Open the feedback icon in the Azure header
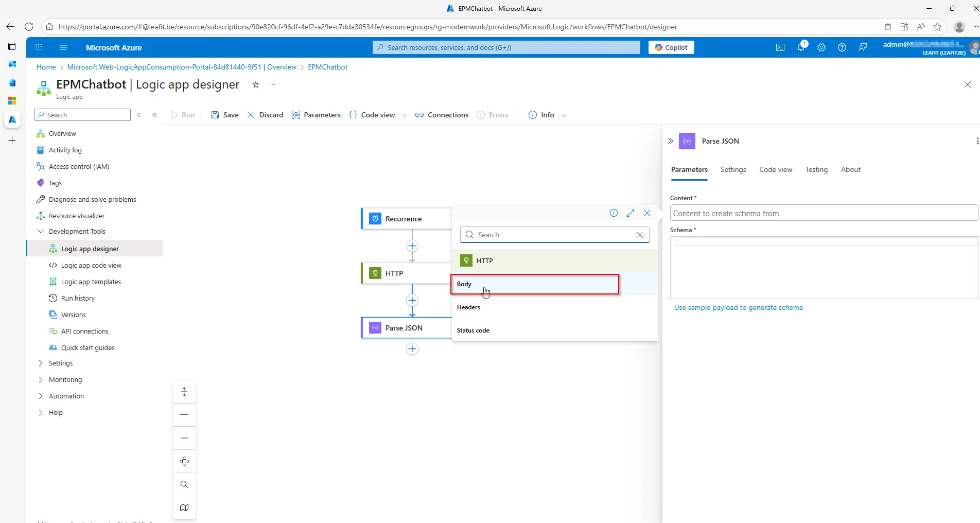This screenshot has height=523, width=980. 863,47
